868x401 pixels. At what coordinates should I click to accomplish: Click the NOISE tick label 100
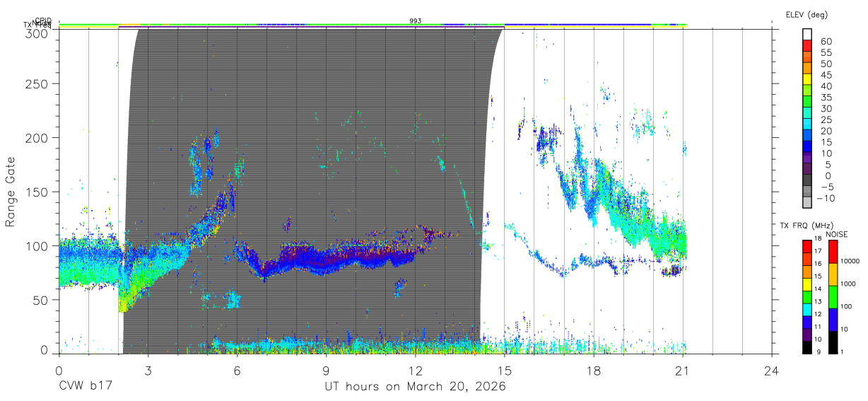coord(847,306)
